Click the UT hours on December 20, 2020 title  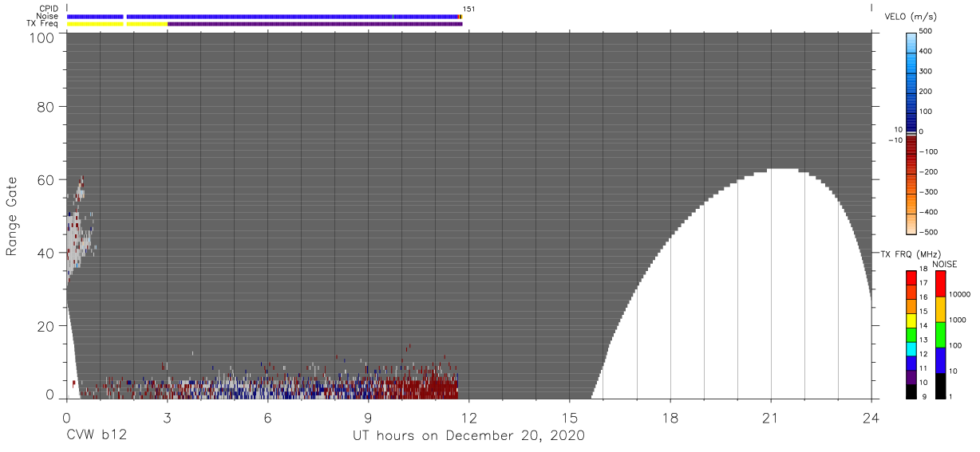(x=468, y=436)
